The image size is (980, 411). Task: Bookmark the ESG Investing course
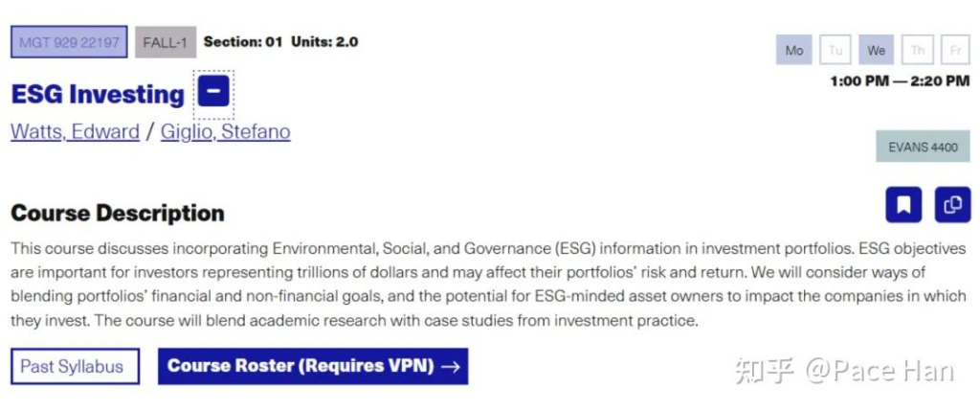[903, 205]
